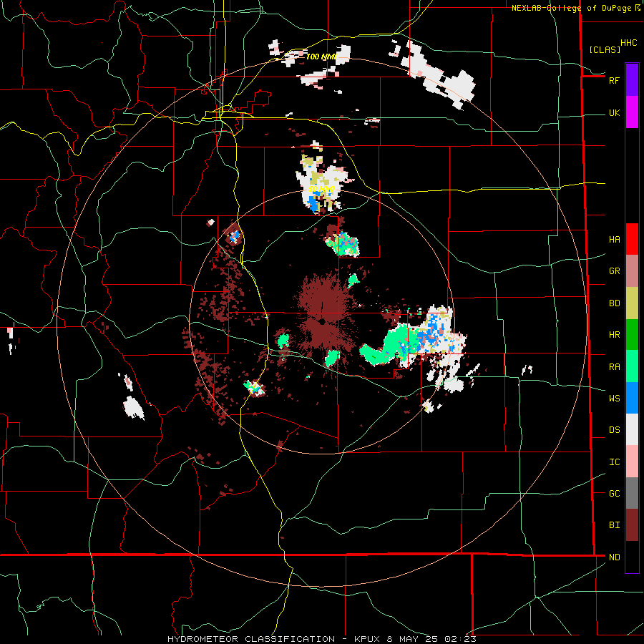Click the DS legend label

coord(614,430)
